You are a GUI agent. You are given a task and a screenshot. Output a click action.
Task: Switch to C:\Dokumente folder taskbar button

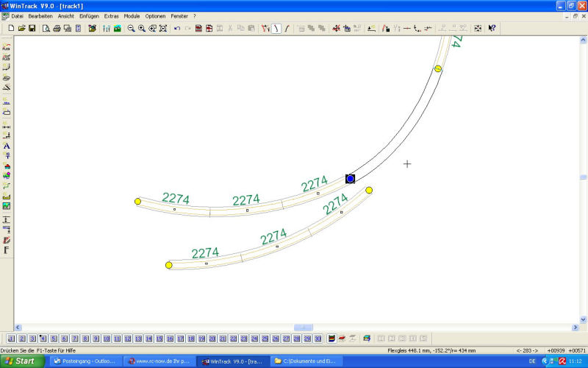[x=306, y=361]
